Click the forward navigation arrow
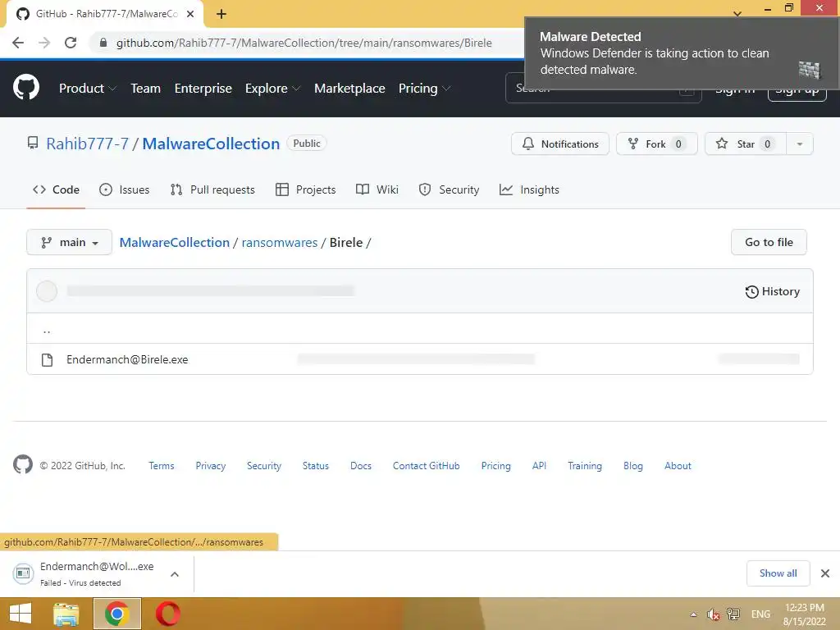 click(44, 43)
